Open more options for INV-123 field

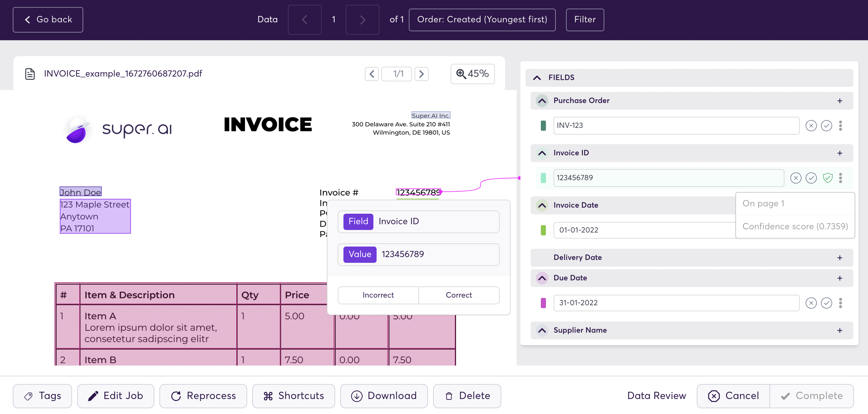point(840,126)
